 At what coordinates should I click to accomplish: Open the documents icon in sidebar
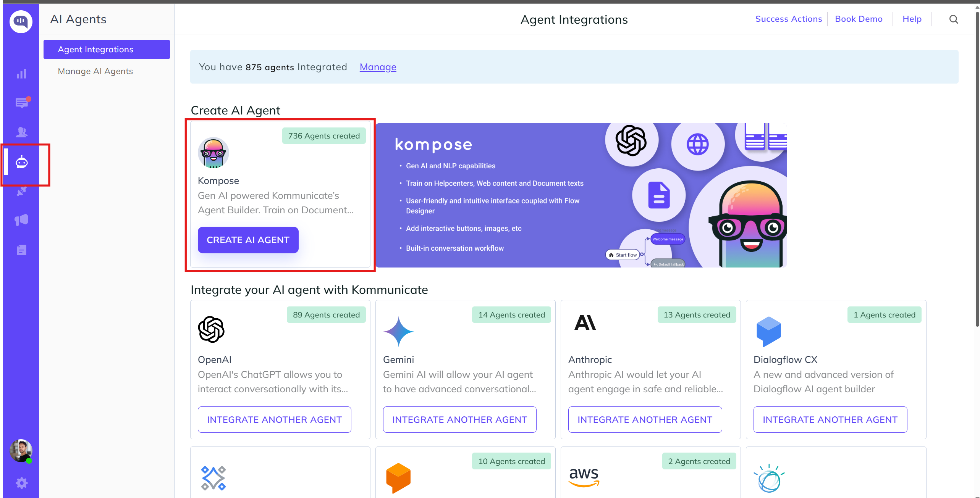[x=22, y=250]
